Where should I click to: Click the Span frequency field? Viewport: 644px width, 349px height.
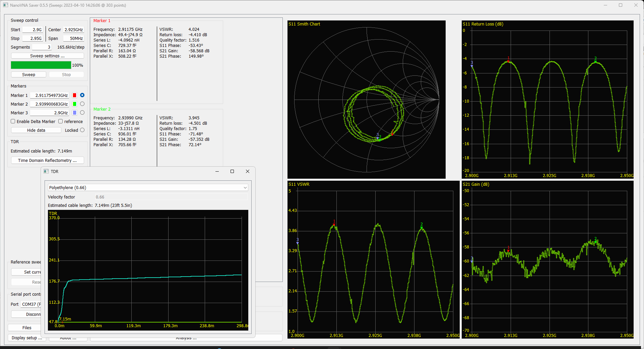click(x=73, y=38)
